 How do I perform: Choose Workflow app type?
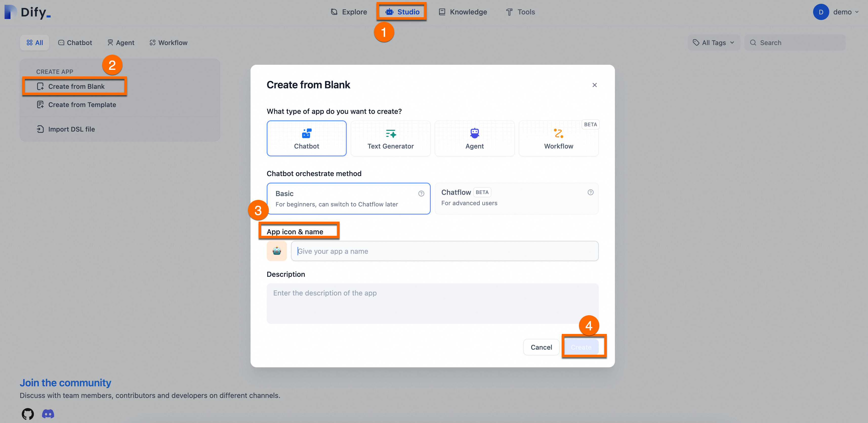tap(558, 138)
